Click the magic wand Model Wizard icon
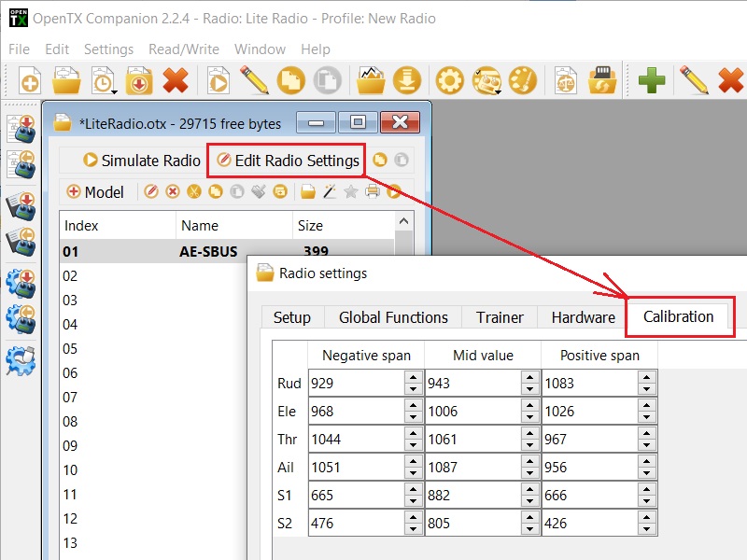 pyautogui.click(x=330, y=191)
